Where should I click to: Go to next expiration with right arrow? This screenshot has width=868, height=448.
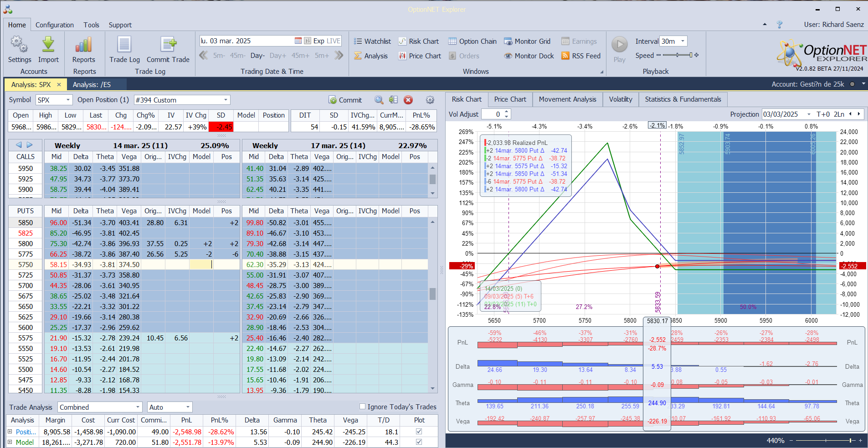tap(30, 145)
